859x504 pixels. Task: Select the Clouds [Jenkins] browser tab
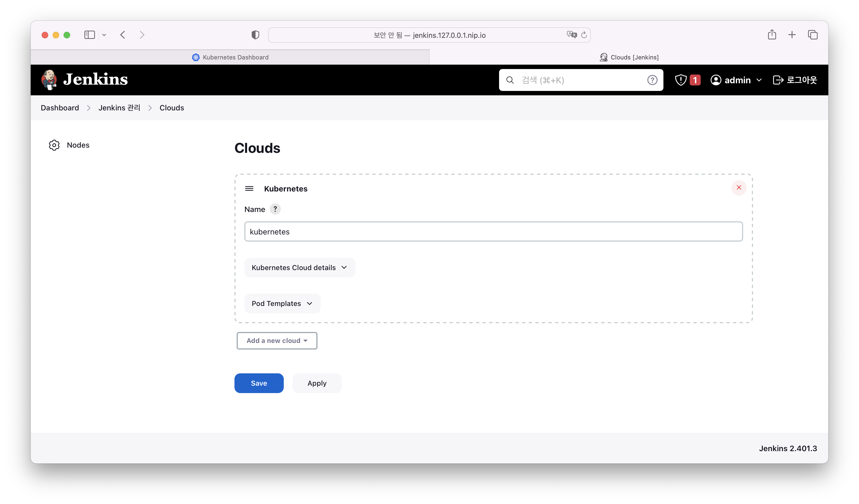point(629,57)
